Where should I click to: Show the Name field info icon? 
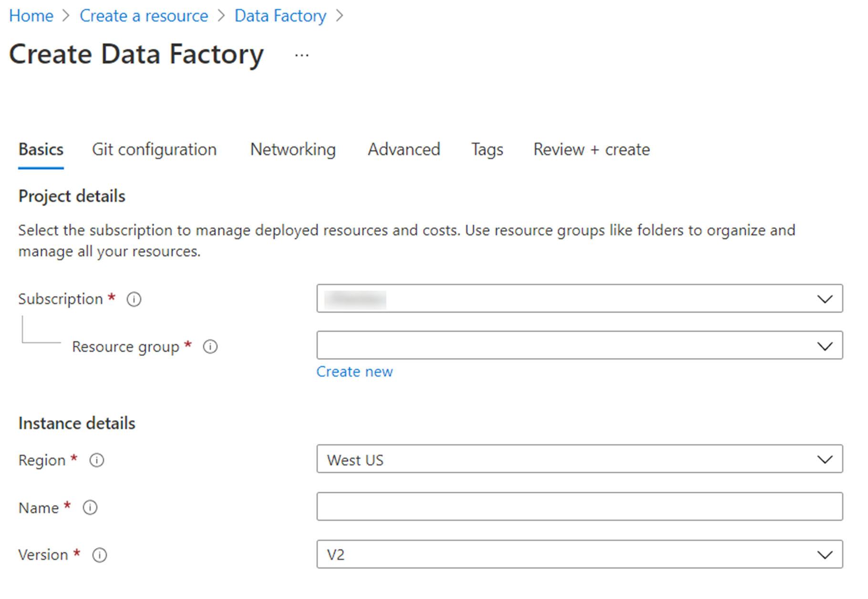click(90, 507)
